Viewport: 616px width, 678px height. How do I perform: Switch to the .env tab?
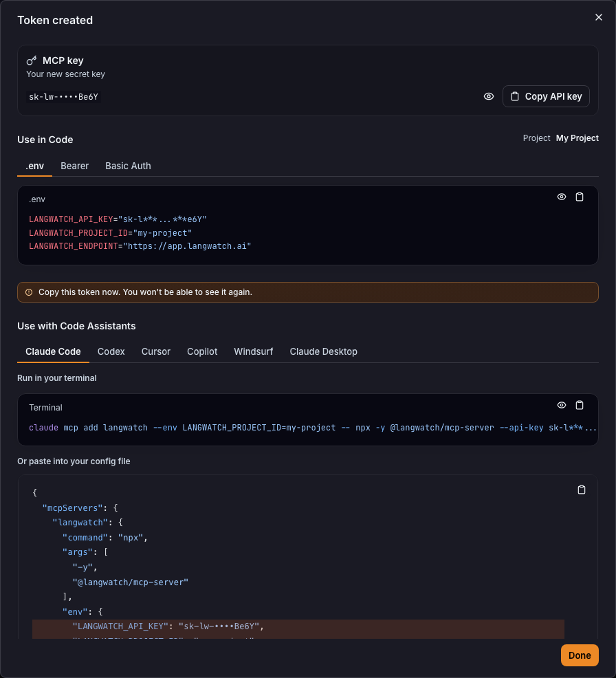pyautogui.click(x=34, y=166)
